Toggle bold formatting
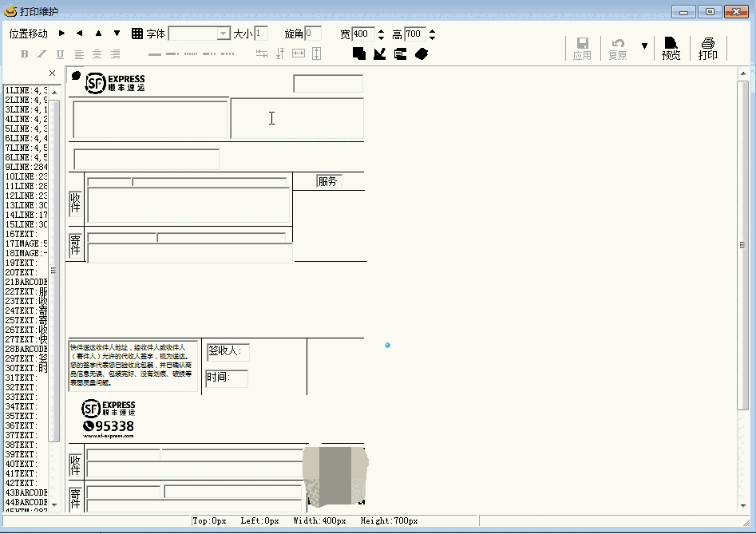756x534 pixels. (x=24, y=54)
